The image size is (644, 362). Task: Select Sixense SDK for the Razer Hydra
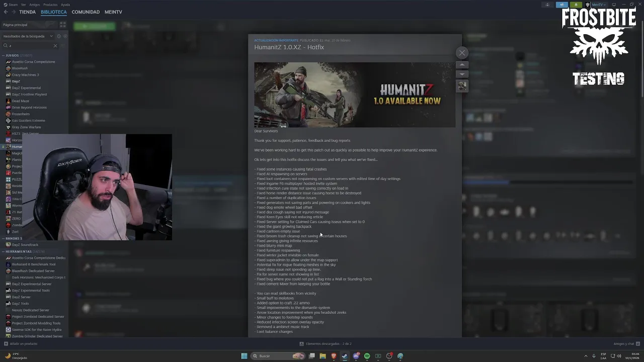(37, 330)
